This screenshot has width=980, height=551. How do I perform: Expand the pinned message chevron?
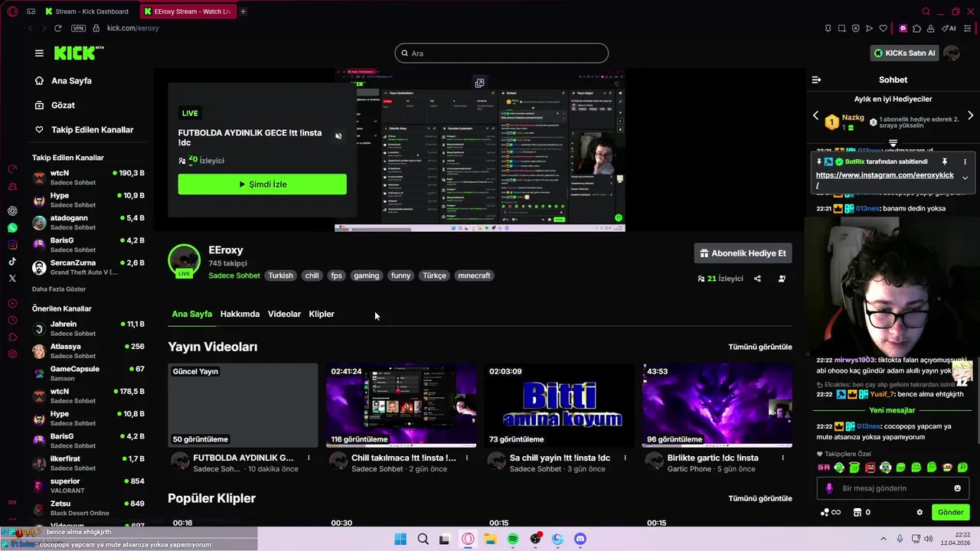(965, 178)
